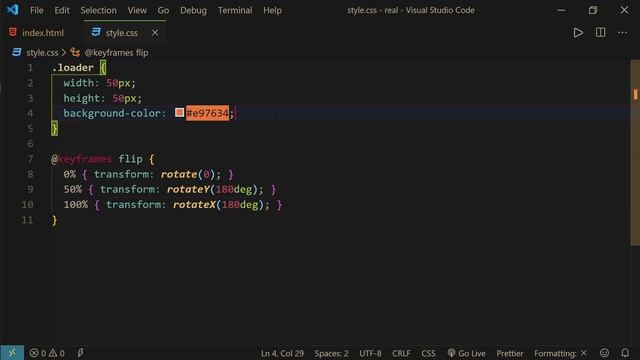Click line number 6 in the gutter
Viewport: 640px width, 360px height.
[x=30, y=144]
